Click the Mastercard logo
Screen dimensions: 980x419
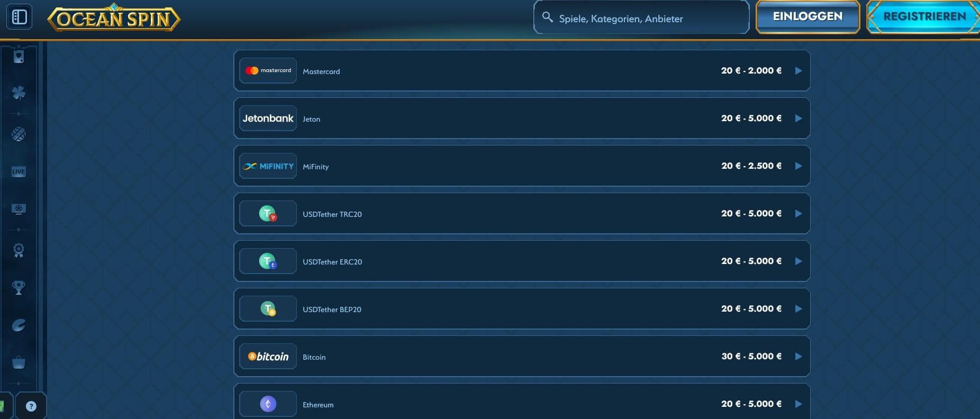268,70
